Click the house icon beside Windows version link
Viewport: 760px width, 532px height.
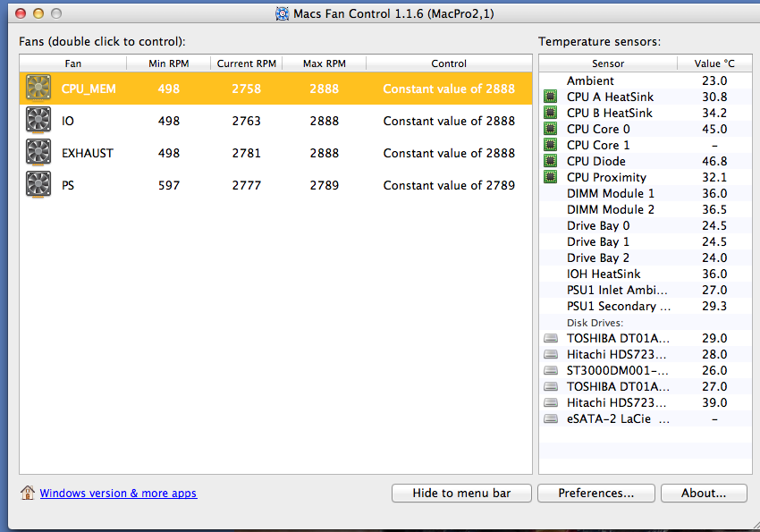pos(28,493)
